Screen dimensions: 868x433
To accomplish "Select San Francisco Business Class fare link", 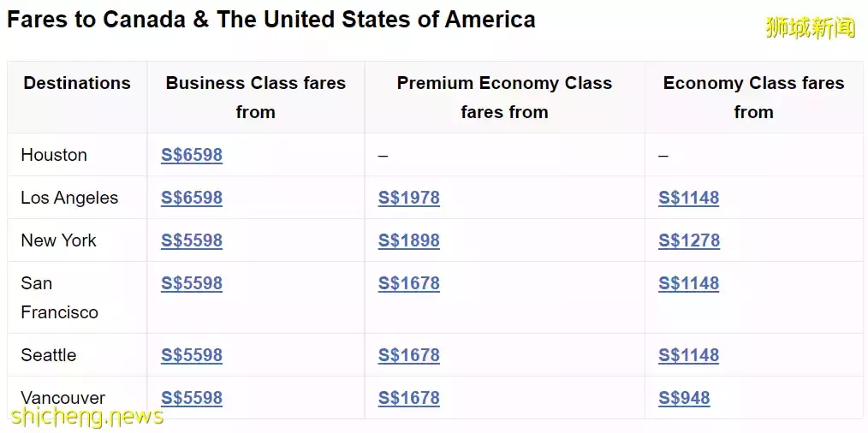I will (192, 283).
